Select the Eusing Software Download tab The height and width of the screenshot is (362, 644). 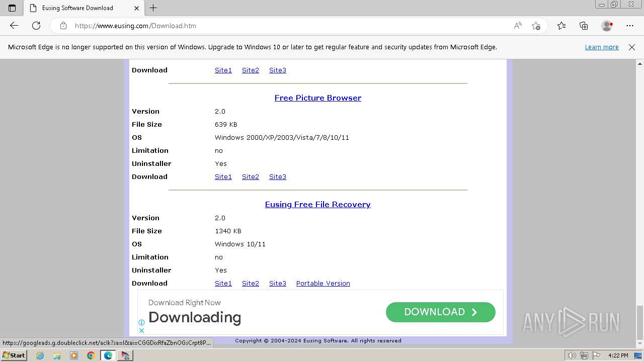pyautogui.click(x=83, y=8)
